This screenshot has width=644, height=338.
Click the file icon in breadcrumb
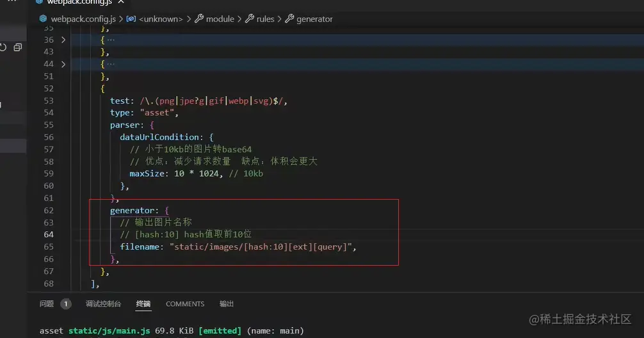pyautogui.click(x=43, y=19)
